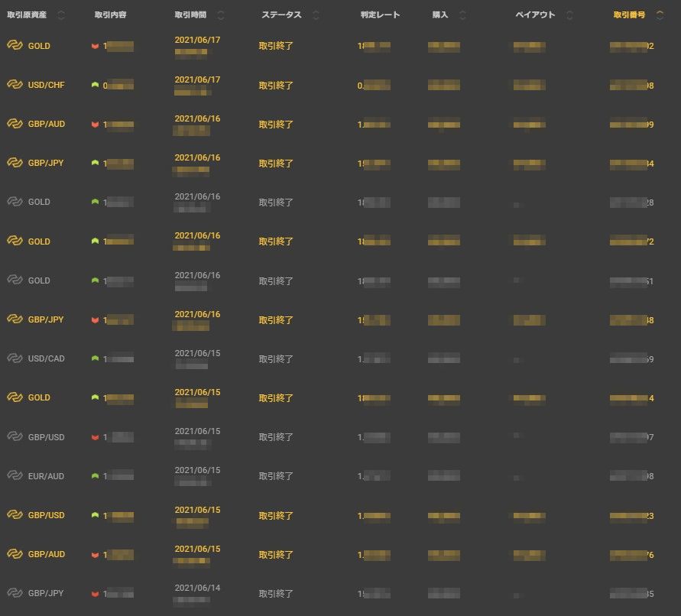Click the EUR/AUD row's asset icon
The image size is (681, 616).
tap(15, 475)
